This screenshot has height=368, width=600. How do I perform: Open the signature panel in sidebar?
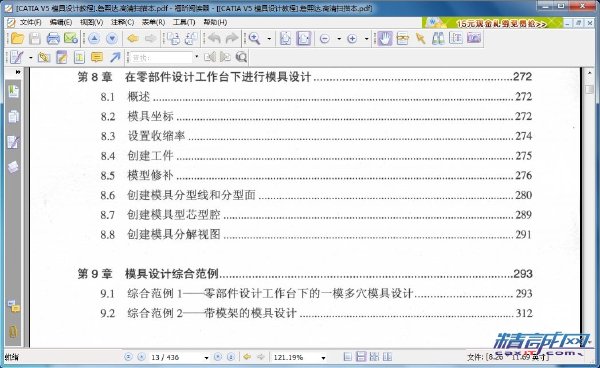[13, 142]
